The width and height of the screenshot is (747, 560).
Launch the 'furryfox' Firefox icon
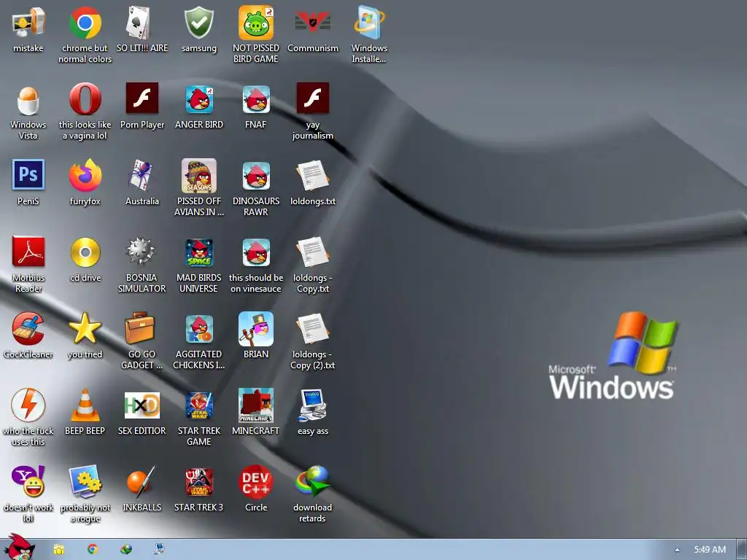(85, 176)
